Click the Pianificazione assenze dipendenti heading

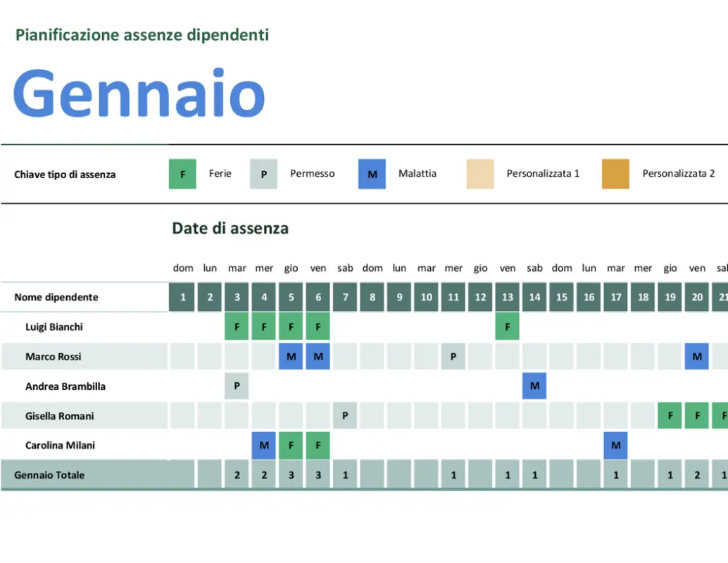(x=142, y=34)
